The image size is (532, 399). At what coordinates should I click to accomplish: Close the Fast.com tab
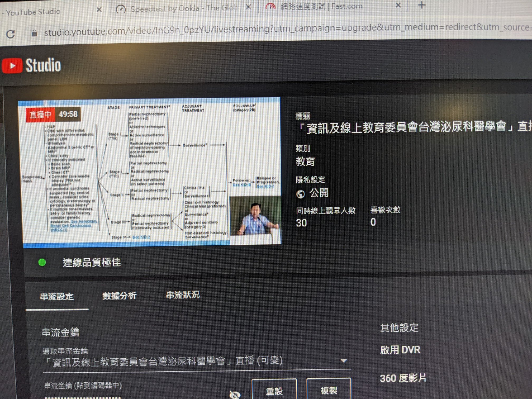tap(398, 5)
